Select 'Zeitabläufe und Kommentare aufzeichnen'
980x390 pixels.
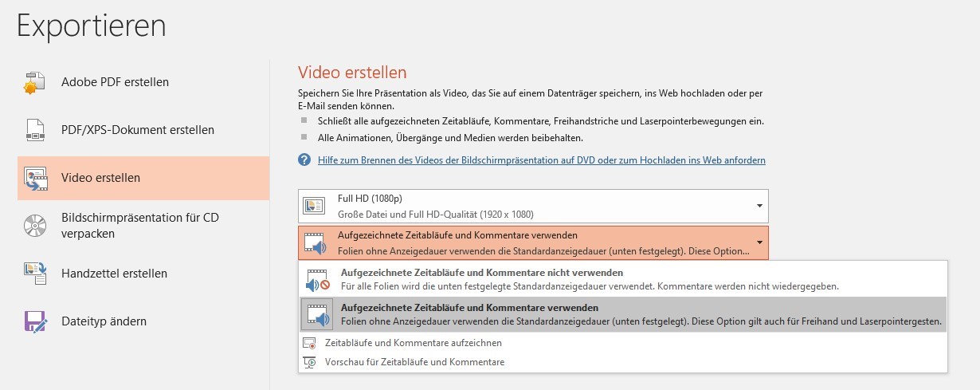(x=413, y=343)
